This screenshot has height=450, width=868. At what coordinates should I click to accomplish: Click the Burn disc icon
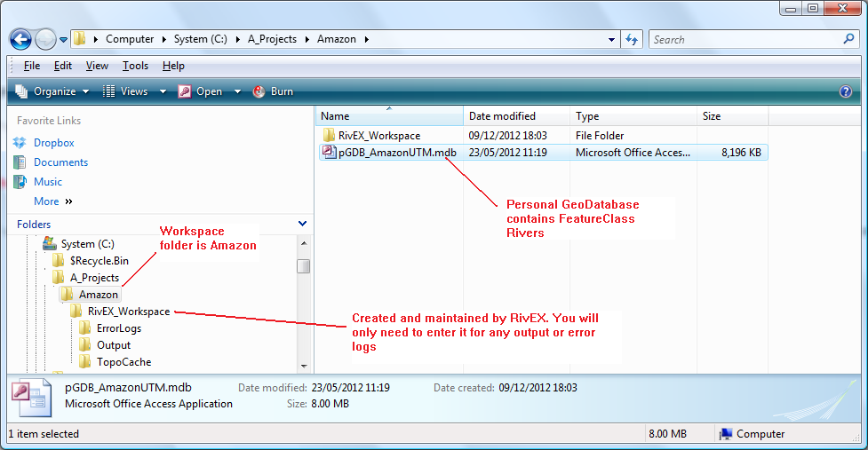259,91
